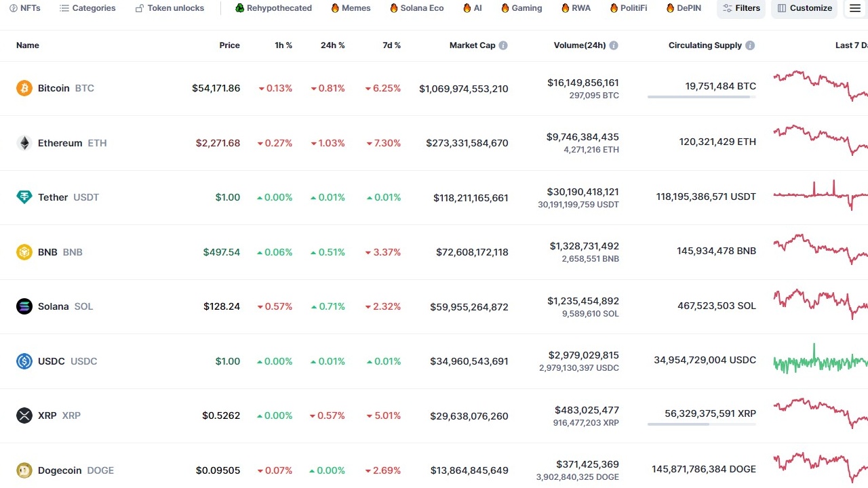Open the Tether USDT link
The height and width of the screenshot is (488, 868).
[68, 197]
